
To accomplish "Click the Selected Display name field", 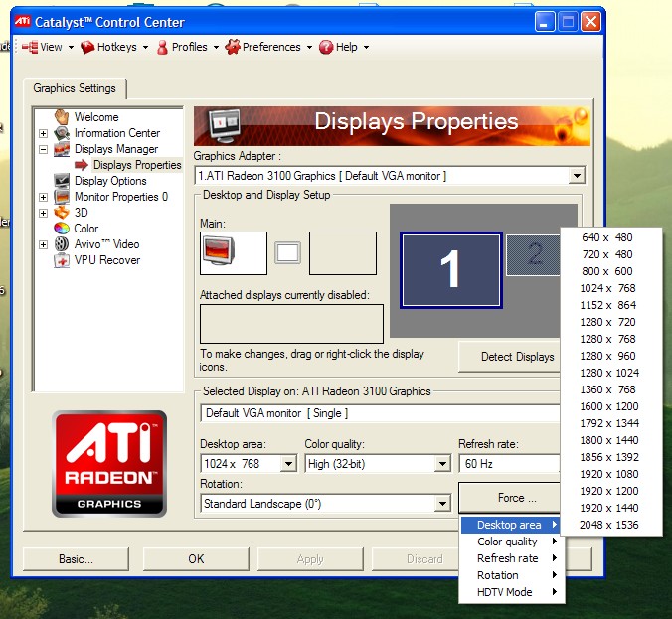I will coord(380,413).
